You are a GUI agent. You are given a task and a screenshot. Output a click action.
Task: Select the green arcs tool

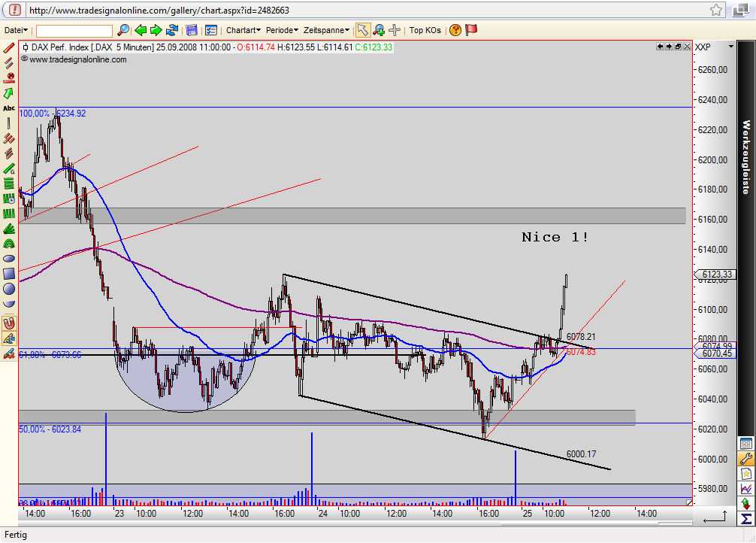(x=9, y=244)
